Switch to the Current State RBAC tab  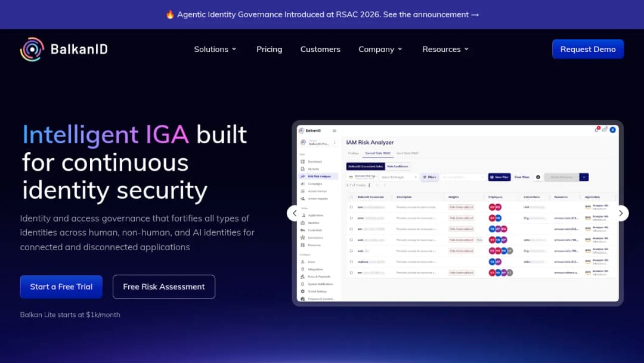click(377, 153)
